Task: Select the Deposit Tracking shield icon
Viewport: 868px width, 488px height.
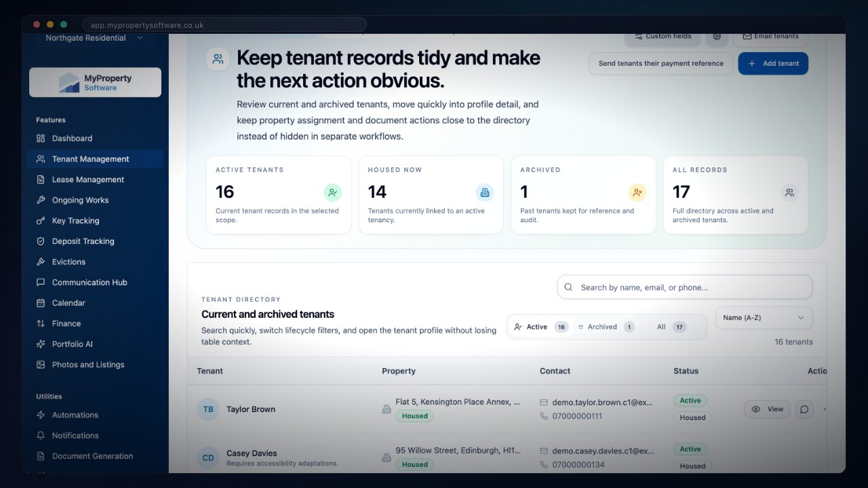Action: pos(41,241)
